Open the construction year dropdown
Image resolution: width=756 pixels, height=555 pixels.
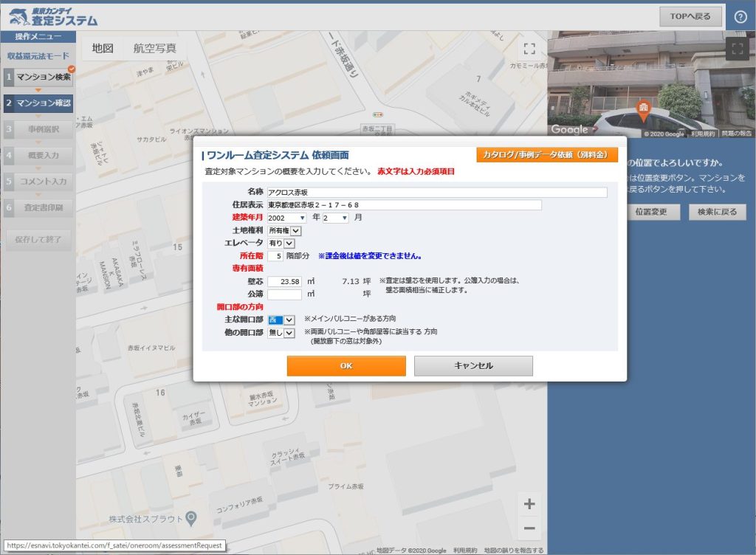[287, 218]
